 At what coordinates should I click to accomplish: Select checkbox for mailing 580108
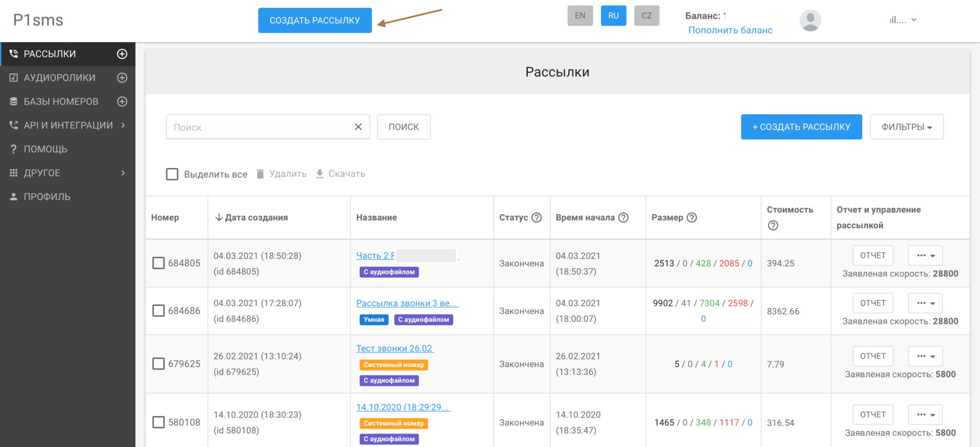(159, 422)
